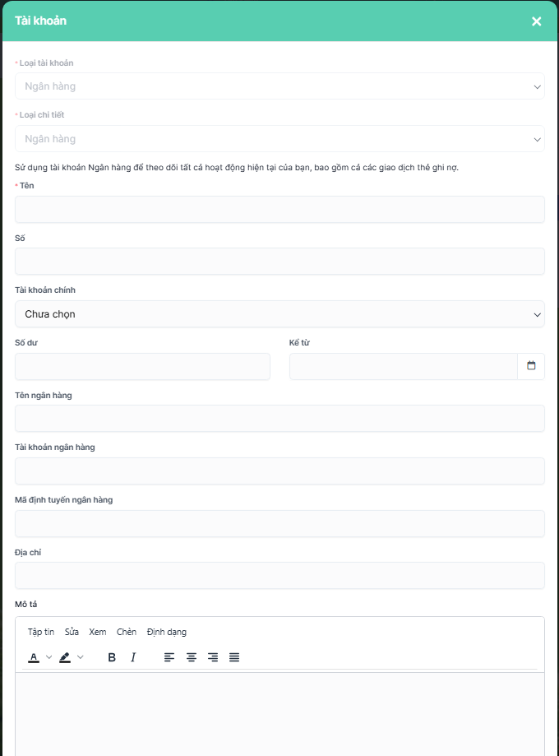Align description text right
Screen dimensions: 559x756
[213, 657]
